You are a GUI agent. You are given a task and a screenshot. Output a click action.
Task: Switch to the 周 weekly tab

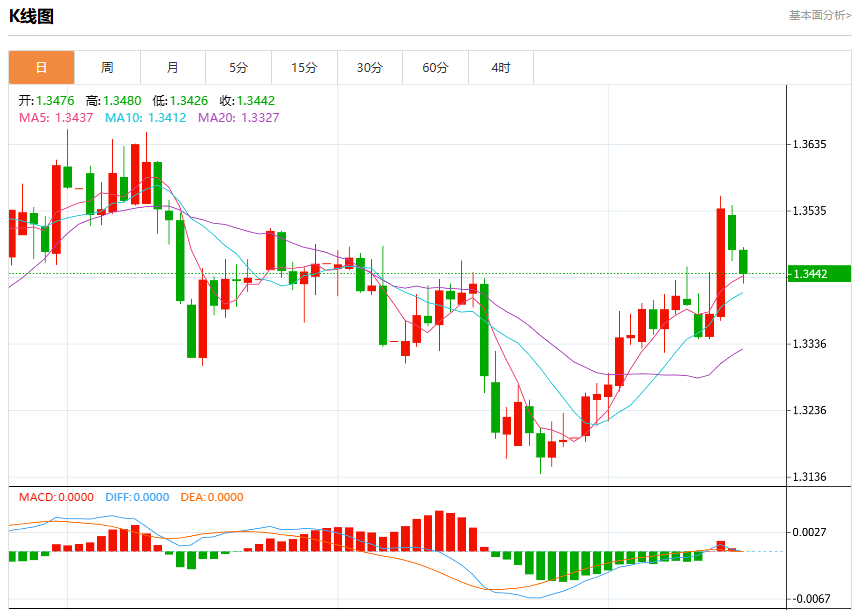(x=107, y=67)
